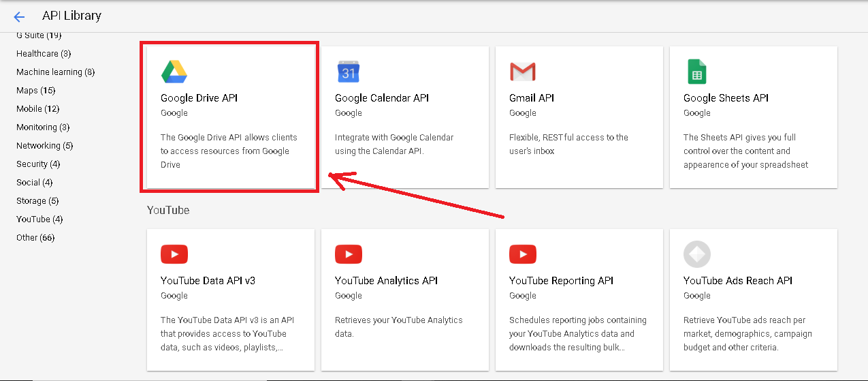This screenshot has width=868, height=381.
Task: Click 'Google' publisher under YouTube Data API v3
Action: click(174, 296)
